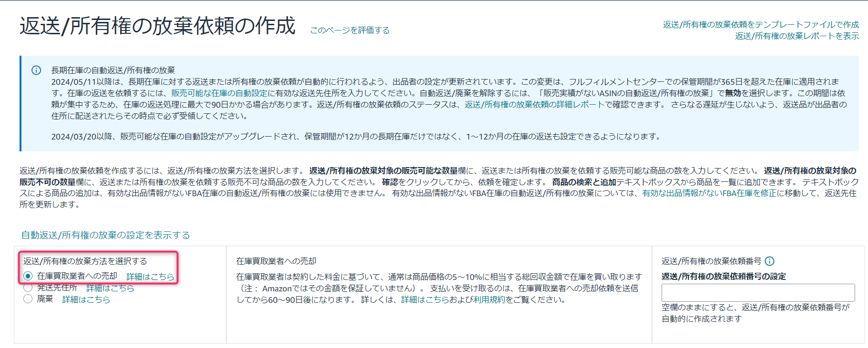
Task: Click the 返送/所有権の放棄依頼の作成 page heading
Action: pos(157,26)
